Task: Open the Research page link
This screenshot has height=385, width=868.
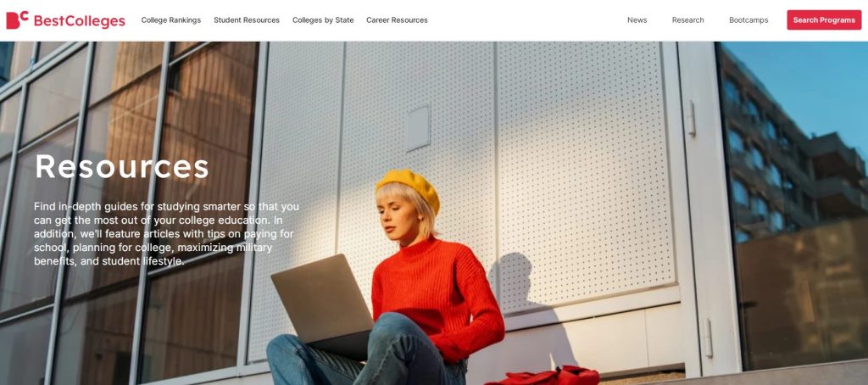Action: (x=688, y=20)
